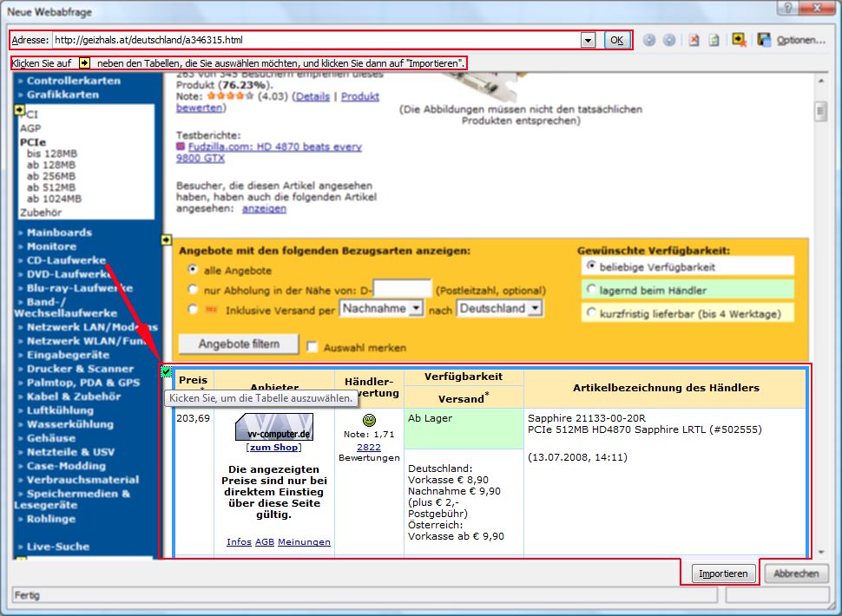
Task: Click the 'Produkt bewerten' link
Action: click(278, 102)
